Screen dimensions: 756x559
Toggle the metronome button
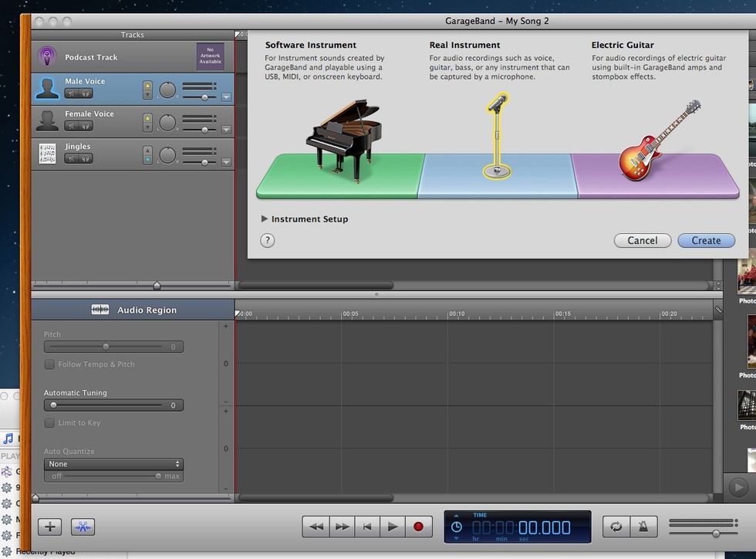pos(642,527)
